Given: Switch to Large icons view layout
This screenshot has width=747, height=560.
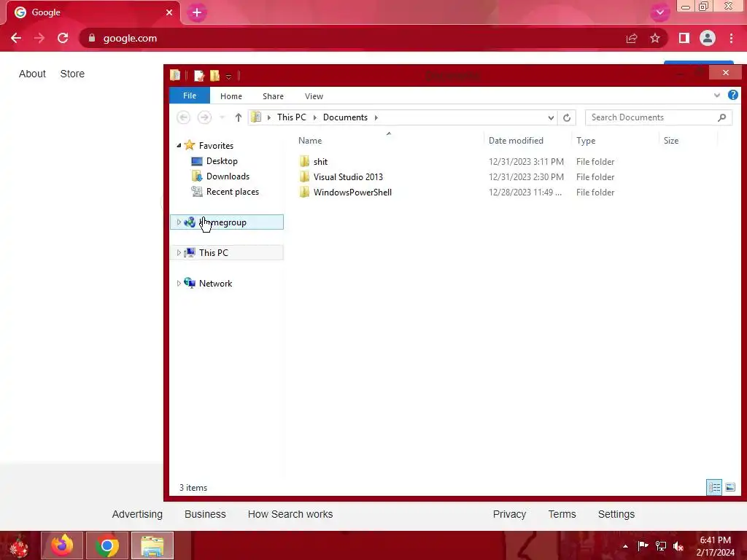Looking at the screenshot, I should tap(729, 487).
